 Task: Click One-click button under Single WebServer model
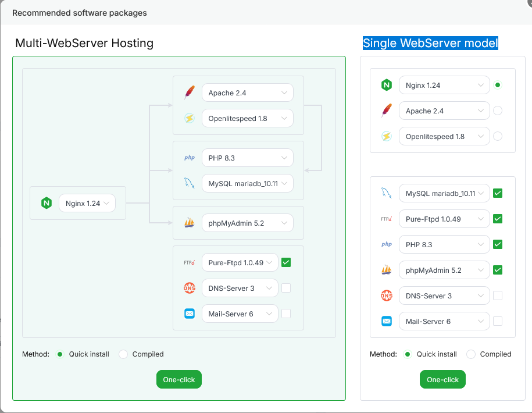[x=442, y=380]
